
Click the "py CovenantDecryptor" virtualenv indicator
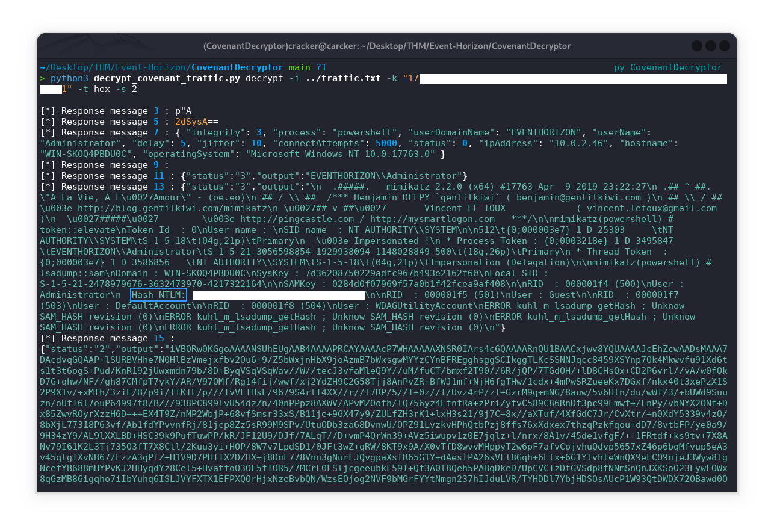click(667, 67)
